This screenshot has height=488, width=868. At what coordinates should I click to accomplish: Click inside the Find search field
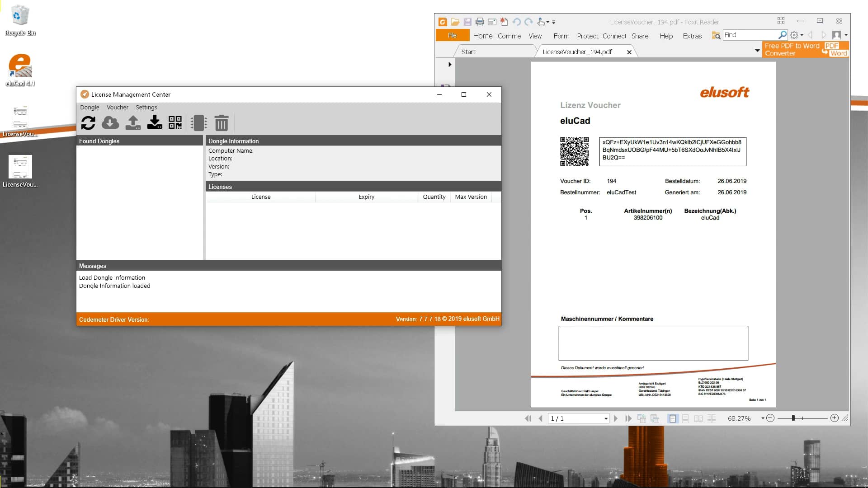(x=750, y=35)
